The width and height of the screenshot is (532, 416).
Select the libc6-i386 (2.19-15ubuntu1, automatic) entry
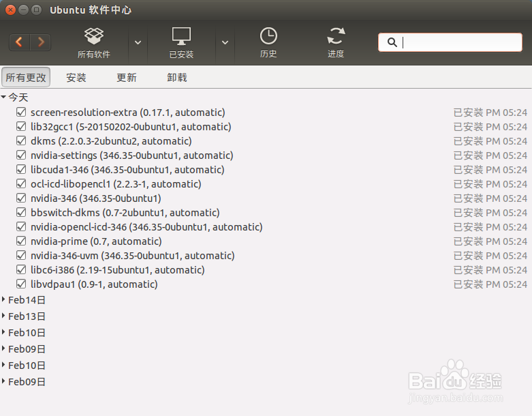[118, 270]
